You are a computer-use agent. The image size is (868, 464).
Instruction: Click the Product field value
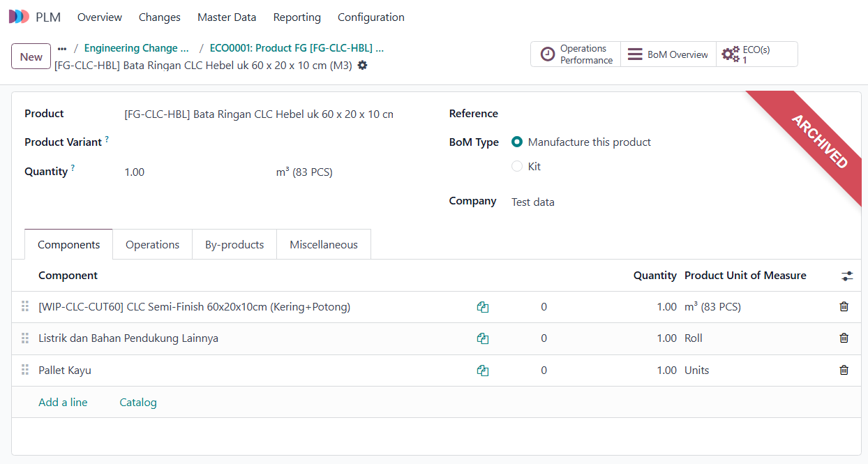pos(259,114)
